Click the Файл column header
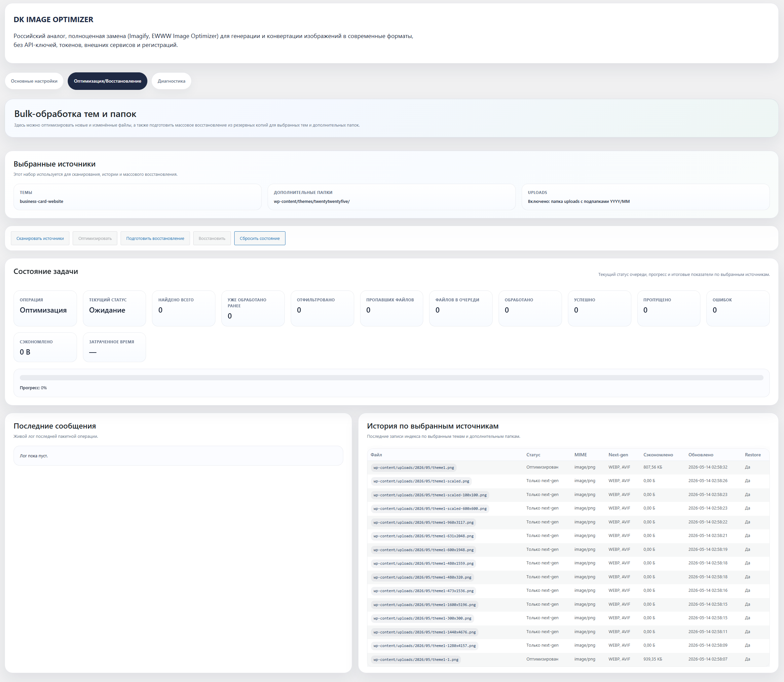This screenshot has height=682, width=784. (x=376, y=455)
